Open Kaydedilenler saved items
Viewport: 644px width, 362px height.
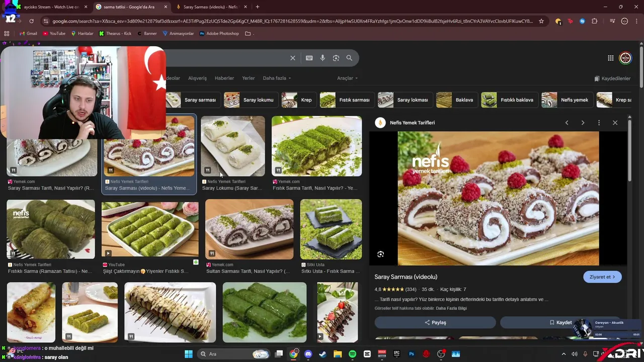click(612, 78)
